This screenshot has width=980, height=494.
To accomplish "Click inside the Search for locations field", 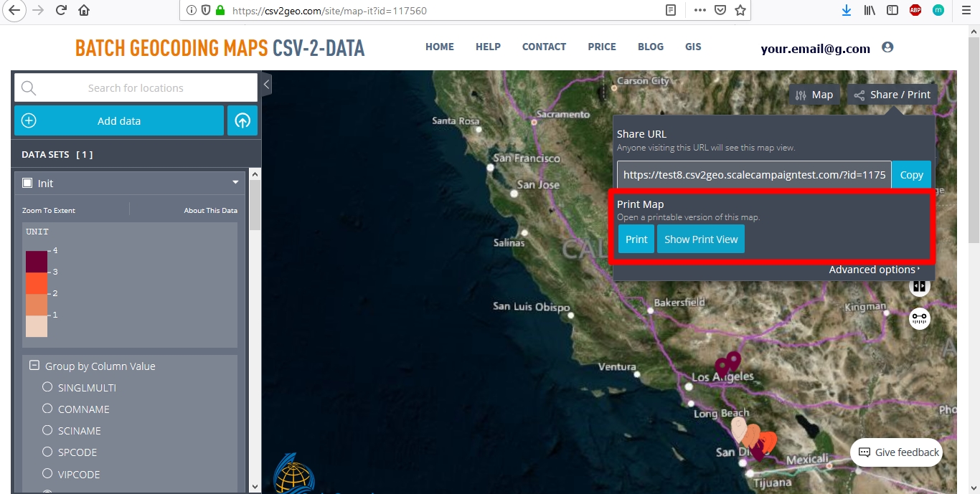I will (136, 87).
